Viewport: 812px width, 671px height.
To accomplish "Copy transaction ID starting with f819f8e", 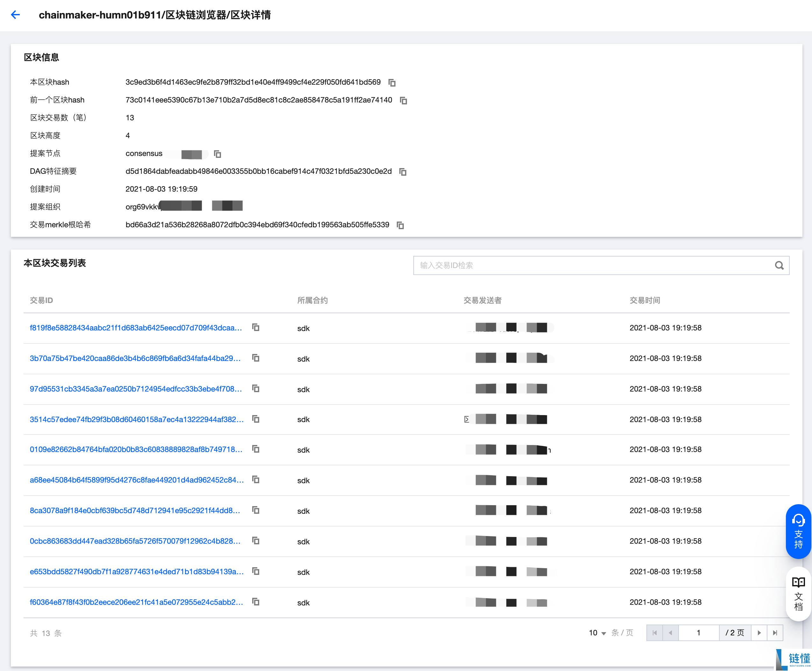I will [x=256, y=327].
